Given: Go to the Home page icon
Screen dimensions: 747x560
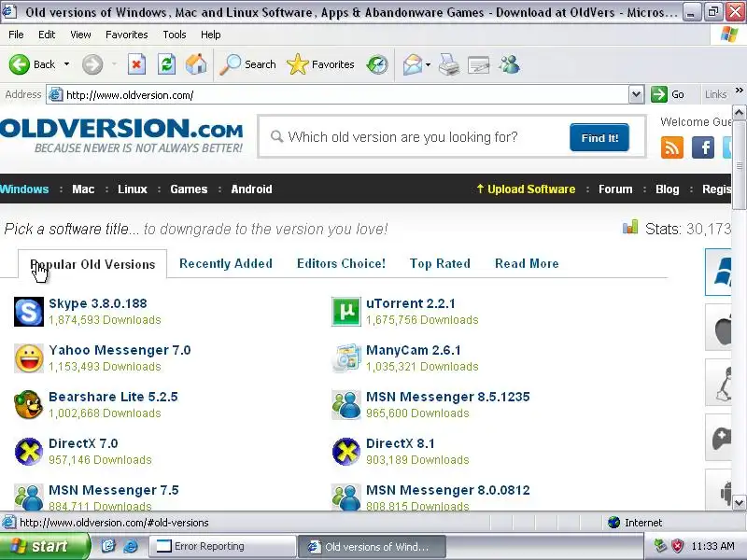Looking at the screenshot, I should pyautogui.click(x=196, y=64).
